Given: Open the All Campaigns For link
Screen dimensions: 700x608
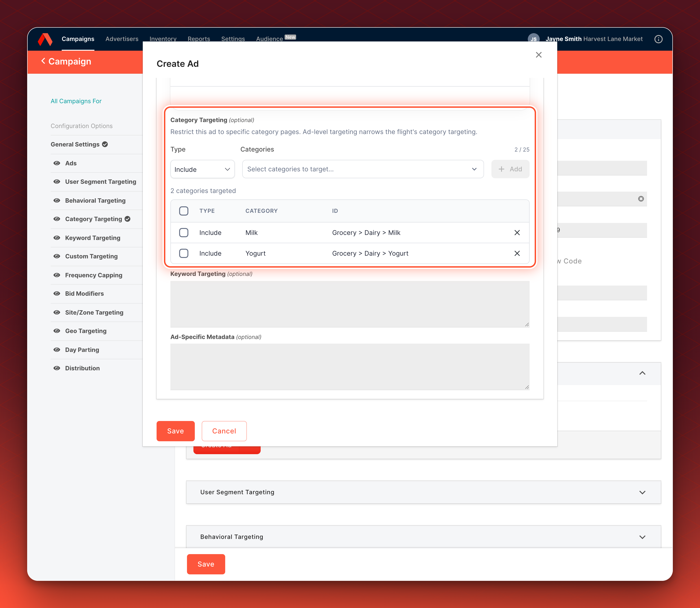Looking at the screenshot, I should [76, 101].
